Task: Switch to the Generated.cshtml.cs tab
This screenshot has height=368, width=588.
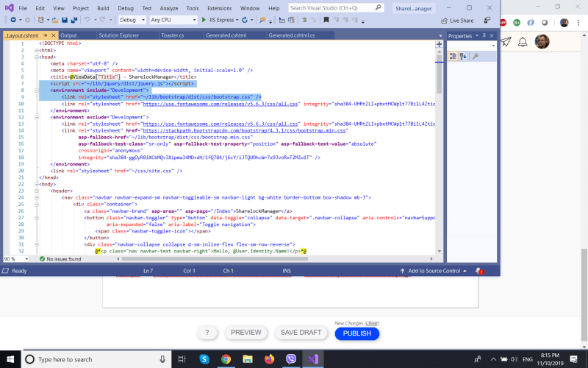Action: point(291,35)
